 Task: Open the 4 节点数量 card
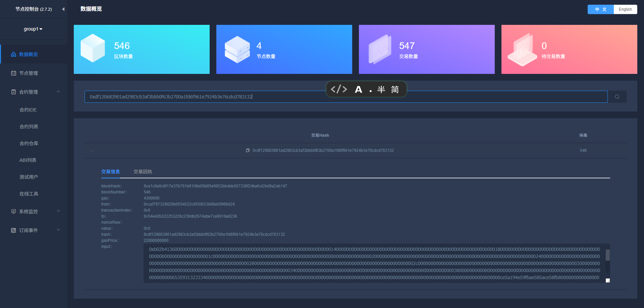pyautogui.click(x=284, y=49)
